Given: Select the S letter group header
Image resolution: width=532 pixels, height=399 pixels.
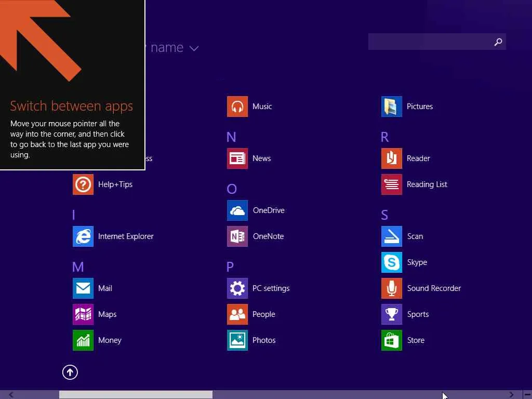Looking at the screenshot, I should click(x=384, y=215).
